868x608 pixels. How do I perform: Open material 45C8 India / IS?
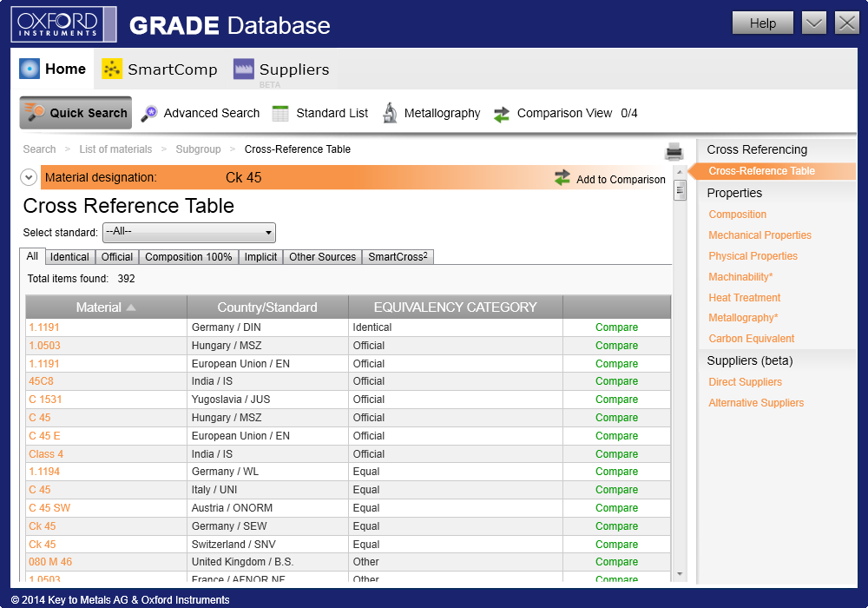(41, 381)
